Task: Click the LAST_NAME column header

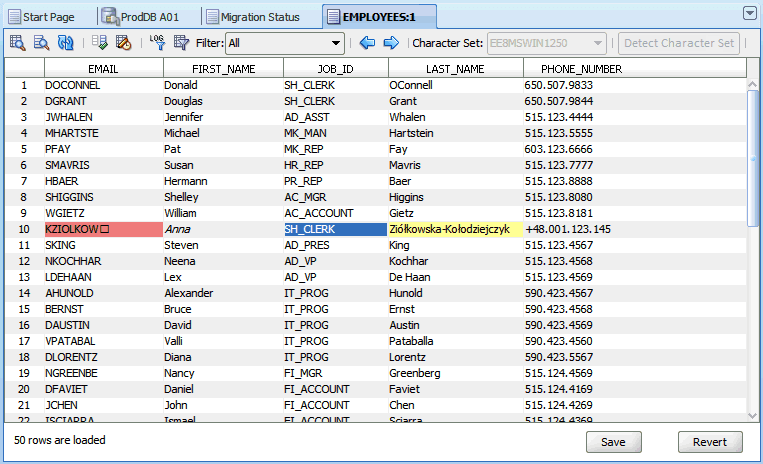Action: tap(456, 69)
